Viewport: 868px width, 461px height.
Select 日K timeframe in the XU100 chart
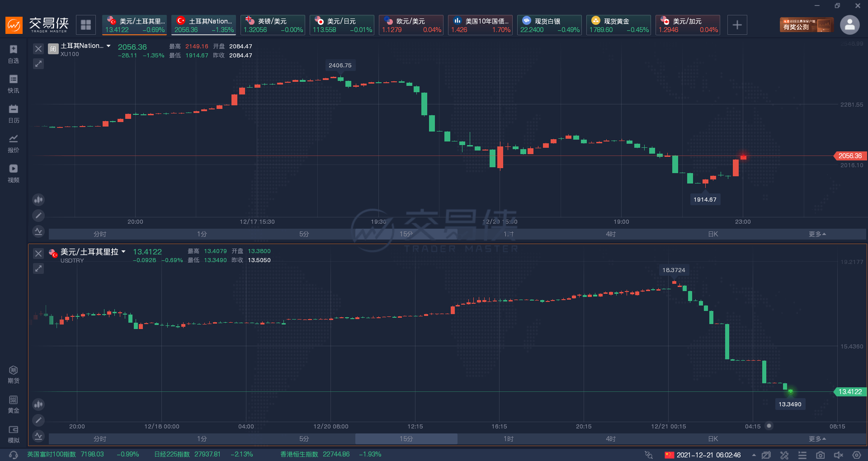[713, 234]
